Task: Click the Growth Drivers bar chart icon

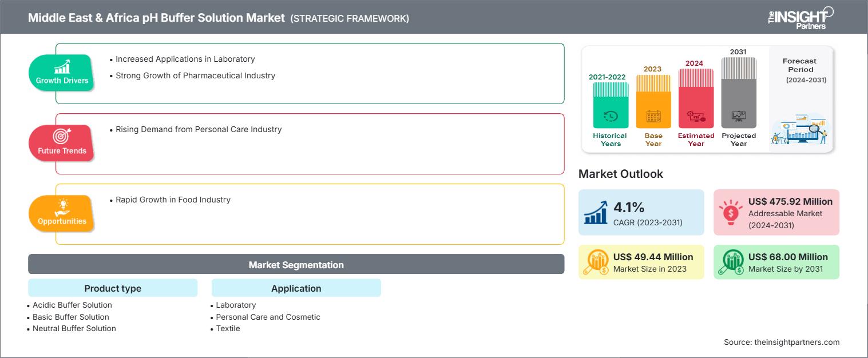Action: [x=62, y=66]
